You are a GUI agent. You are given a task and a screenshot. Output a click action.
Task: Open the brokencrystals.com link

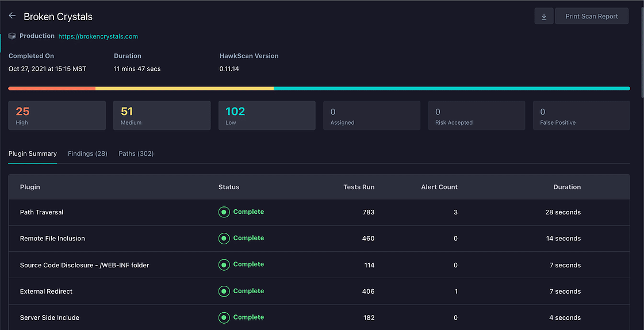click(x=98, y=37)
